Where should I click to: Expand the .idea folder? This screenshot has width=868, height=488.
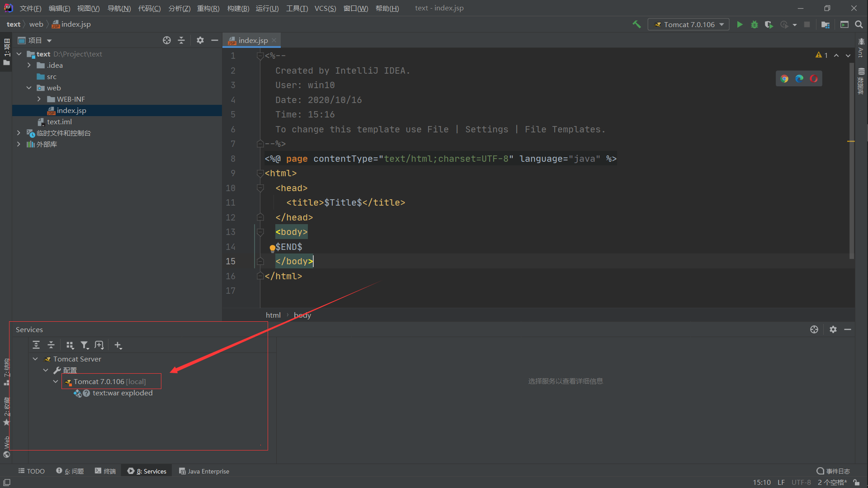pos(29,65)
